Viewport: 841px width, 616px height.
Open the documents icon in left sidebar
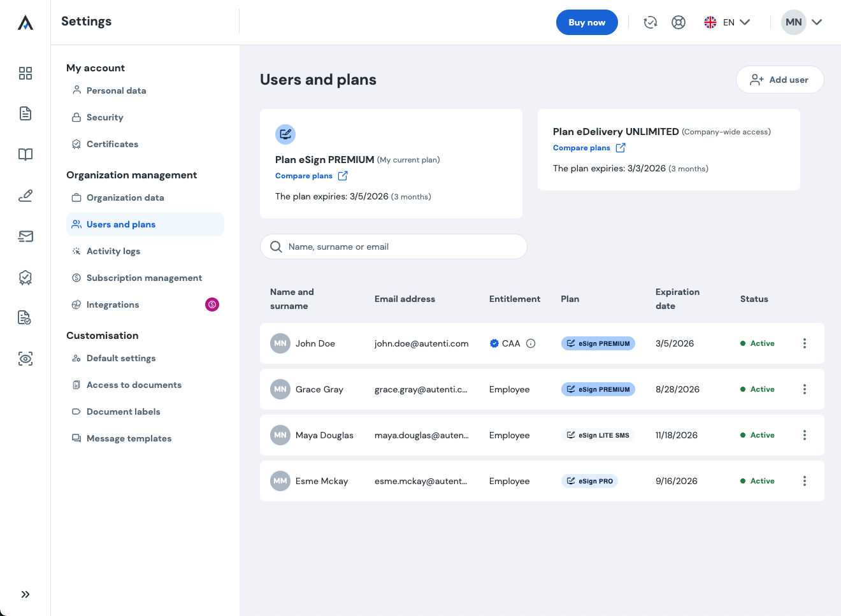tap(25, 113)
